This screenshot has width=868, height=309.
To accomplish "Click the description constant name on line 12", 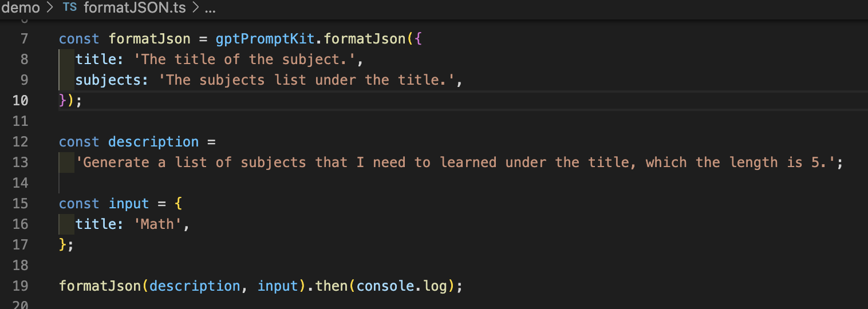I will 153,142.
